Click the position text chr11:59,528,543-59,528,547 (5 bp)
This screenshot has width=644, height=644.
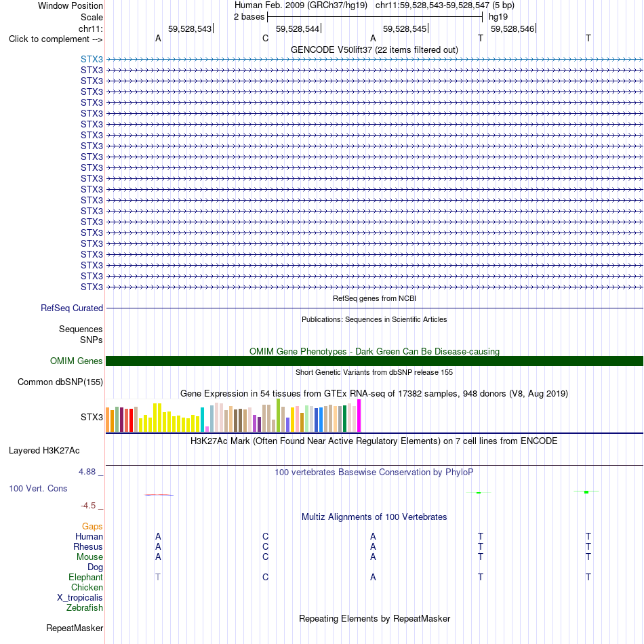point(445,5)
